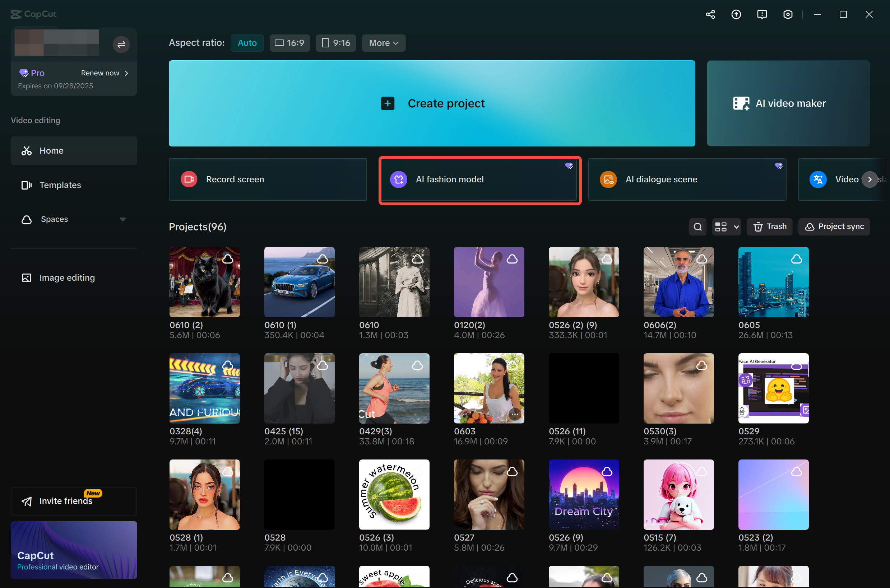
Task: Click the Record screen camera icon
Action: [189, 179]
